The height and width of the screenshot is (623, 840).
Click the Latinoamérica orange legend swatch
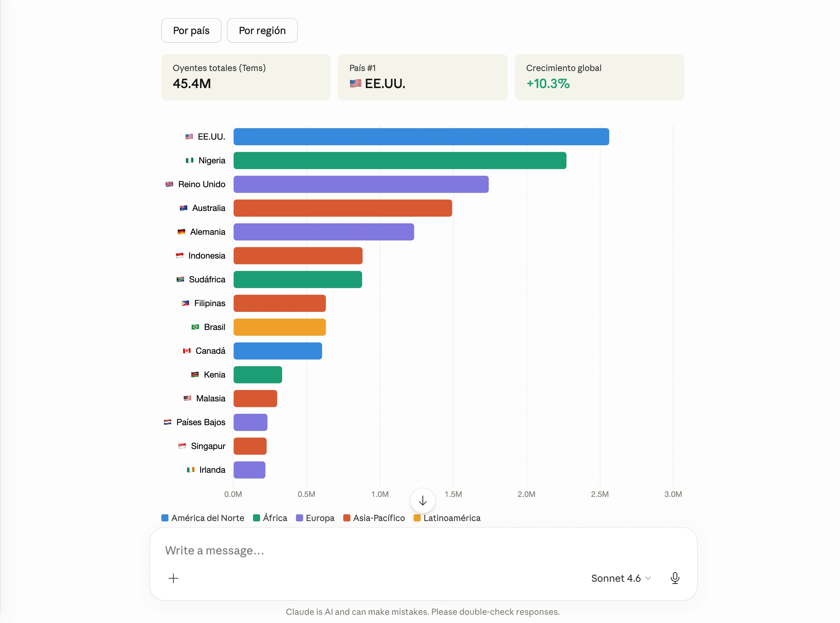click(x=417, y=518)
